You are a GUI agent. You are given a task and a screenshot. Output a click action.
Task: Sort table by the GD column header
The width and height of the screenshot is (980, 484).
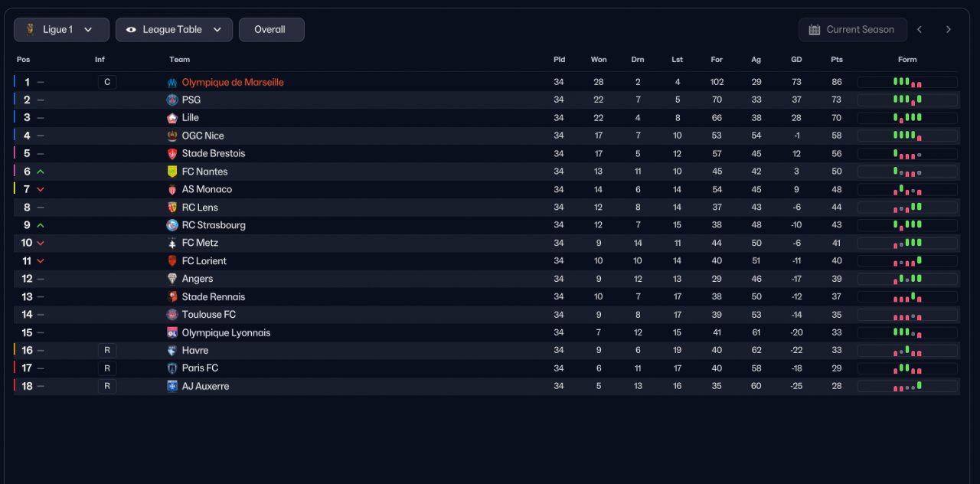(x=796, y=60)
